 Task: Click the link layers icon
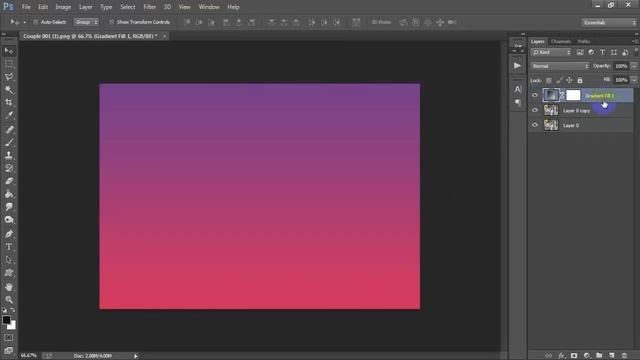pyautogui.click(x=548, y=356)
